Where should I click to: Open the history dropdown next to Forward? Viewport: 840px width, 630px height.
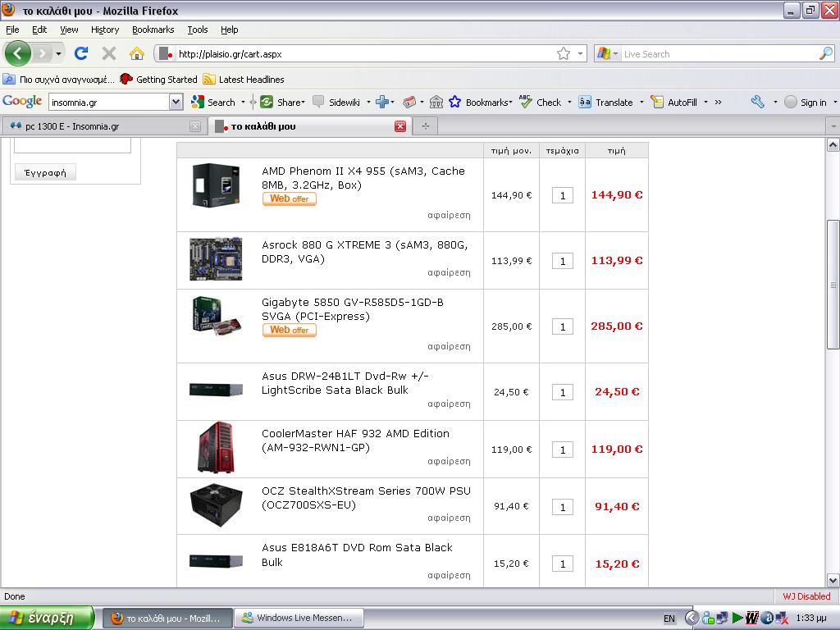point(58,53)
